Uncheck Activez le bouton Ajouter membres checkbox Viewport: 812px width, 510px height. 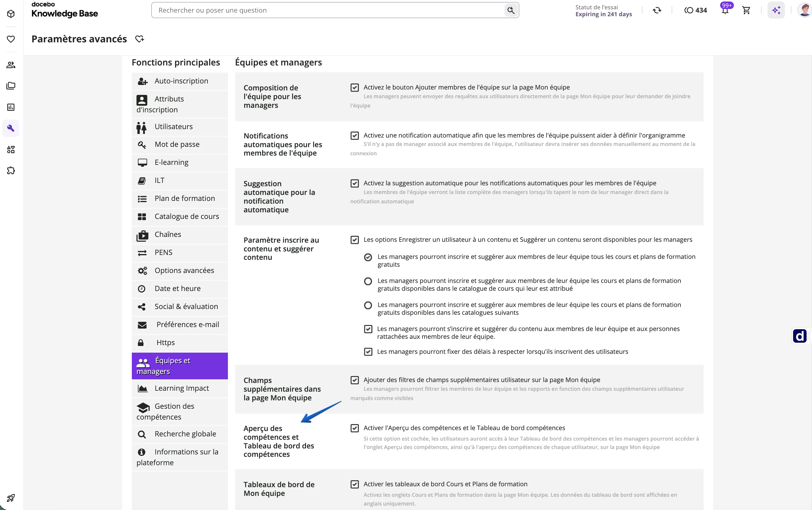point(354,88)
